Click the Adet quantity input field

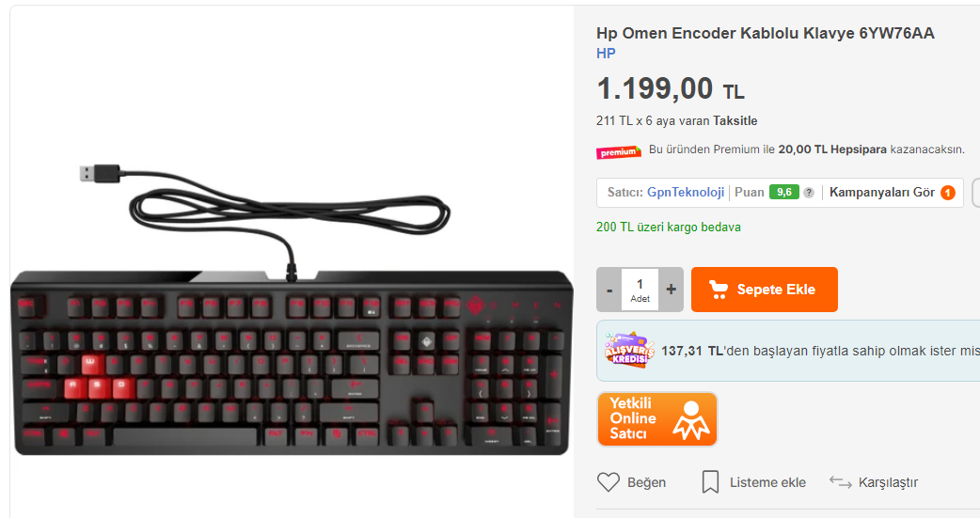pos(640,290)
